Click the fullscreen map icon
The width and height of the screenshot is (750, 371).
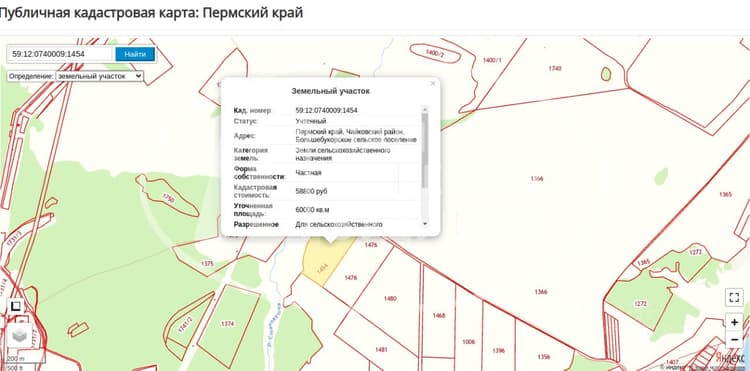tap(734, 297)
